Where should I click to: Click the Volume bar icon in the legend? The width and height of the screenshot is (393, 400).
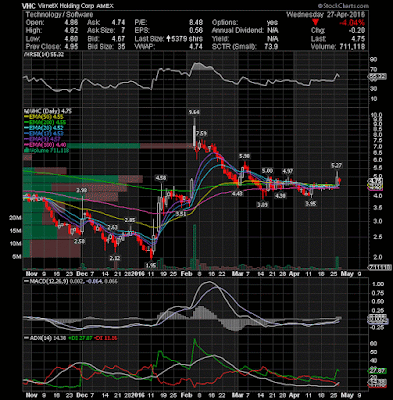[25, 151]
